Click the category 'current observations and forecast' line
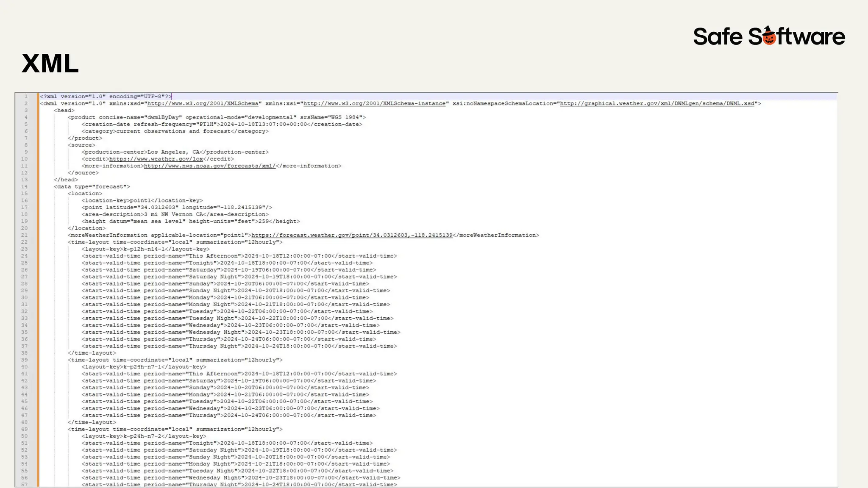 click(175, 131)
